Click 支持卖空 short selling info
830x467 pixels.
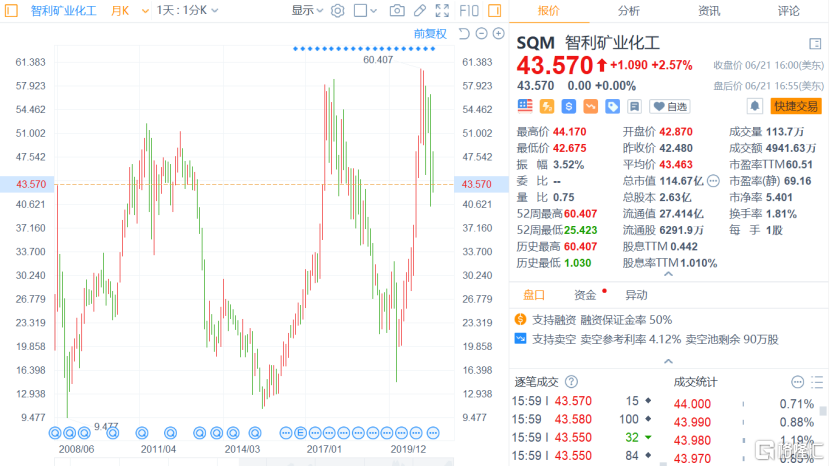point(646,339)
